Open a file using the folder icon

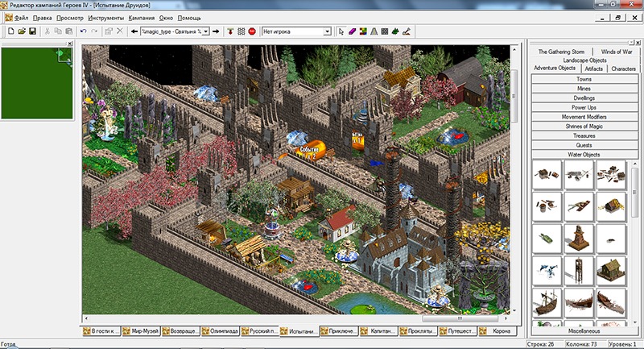tap(22, 31)
